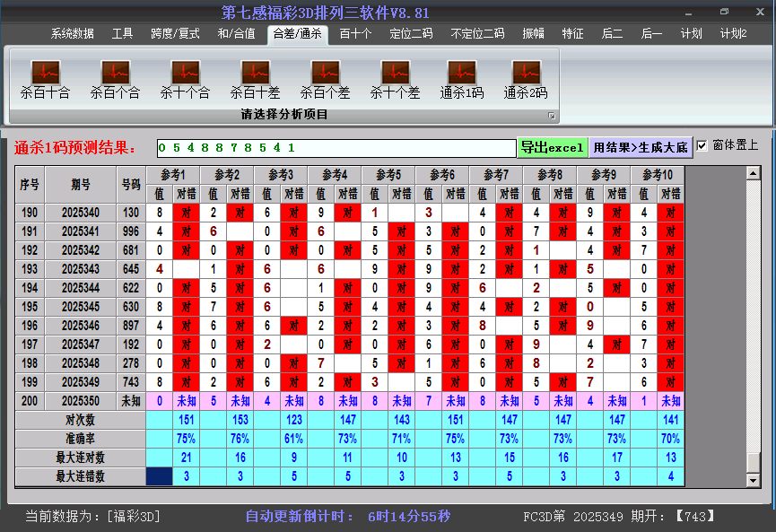Viewport: 776px width, 532px height.
Task: Open the 杀十个合 analysis icon
Action: (185, 73)
